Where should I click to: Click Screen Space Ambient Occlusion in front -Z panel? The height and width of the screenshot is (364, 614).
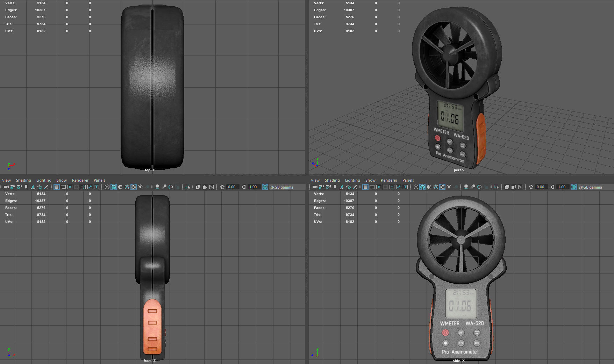pos(157,187)
